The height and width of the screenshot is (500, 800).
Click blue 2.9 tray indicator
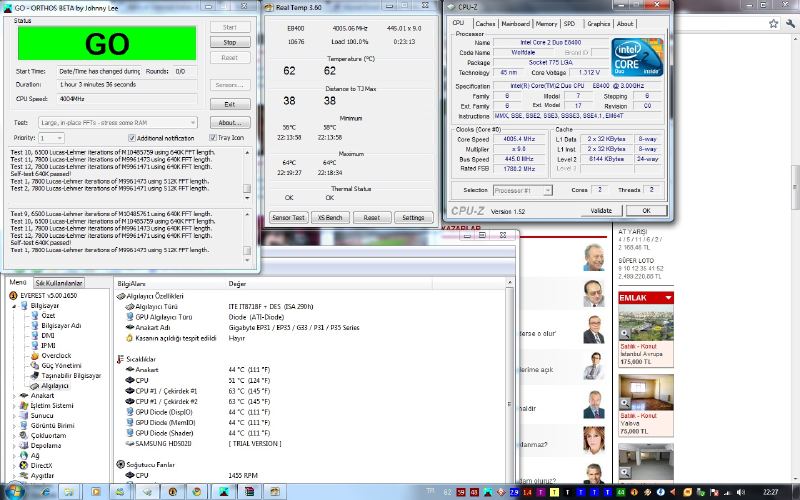tap(514, 492)
